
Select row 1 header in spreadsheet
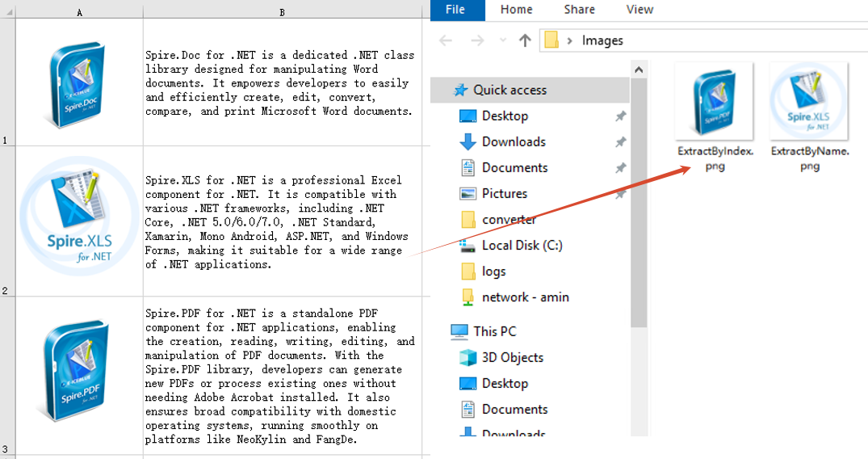7,82
